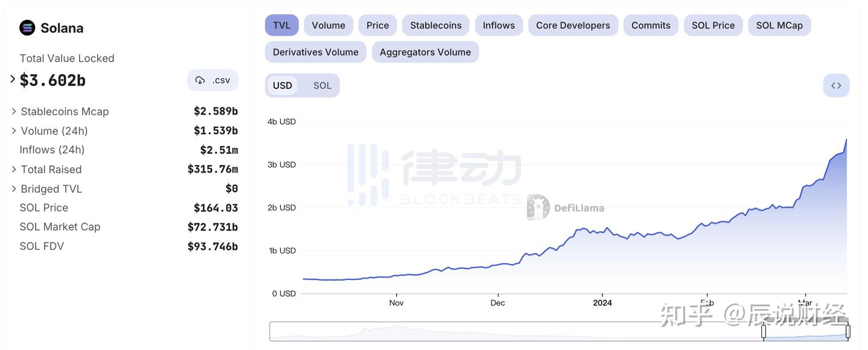The width and height of the screenshot is (868, 350).
Task: Click the embed code icon button
Action: [x=836, y=86]
